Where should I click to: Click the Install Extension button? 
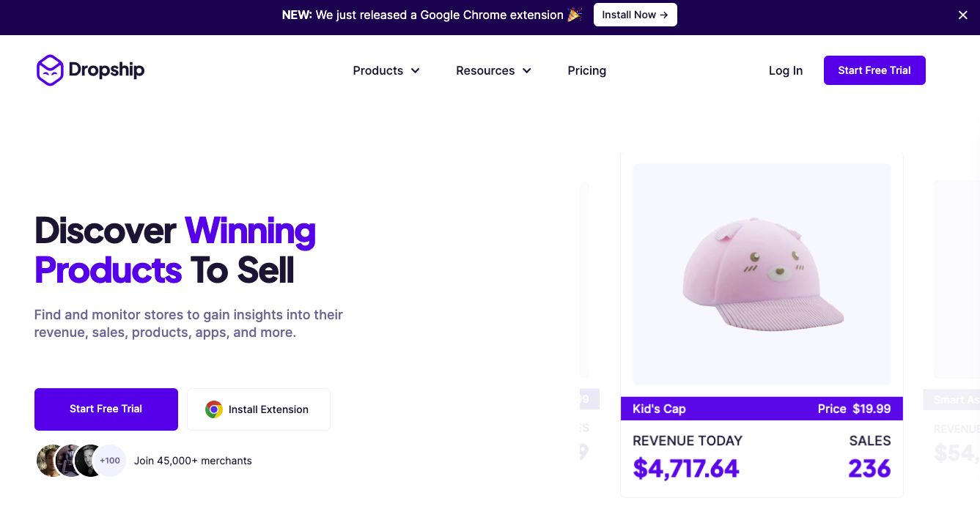[258, 409]
